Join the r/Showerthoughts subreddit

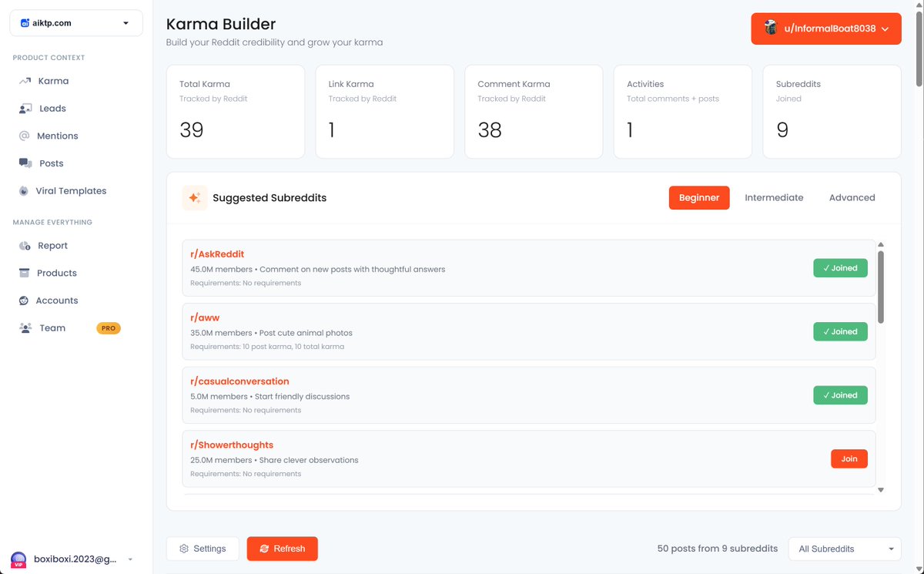(x=849, y=458)
